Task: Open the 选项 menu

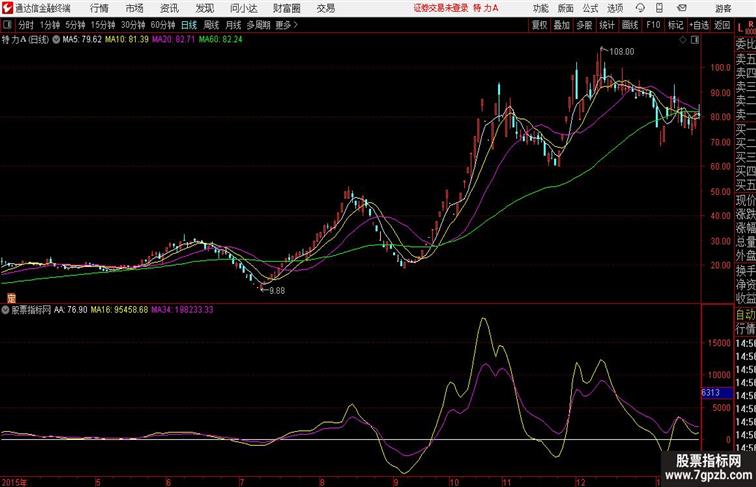Action: click(x=615, y=8)
